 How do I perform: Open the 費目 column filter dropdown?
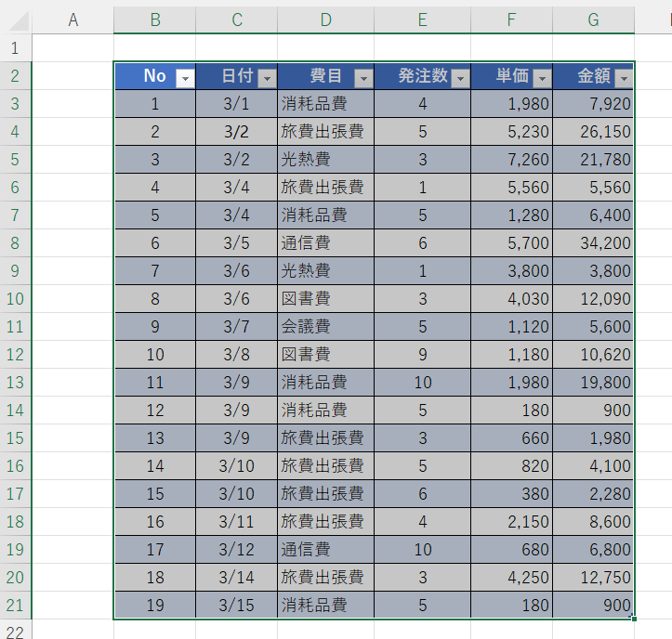363,79
